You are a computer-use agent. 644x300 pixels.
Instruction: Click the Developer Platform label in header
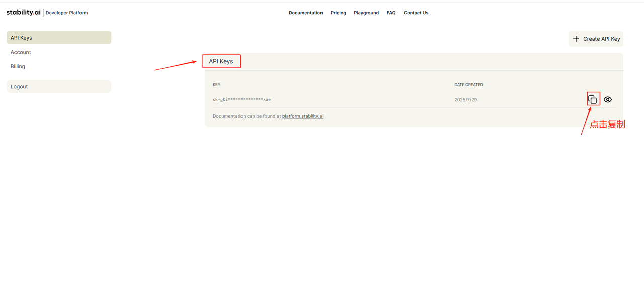pos(66,13)
